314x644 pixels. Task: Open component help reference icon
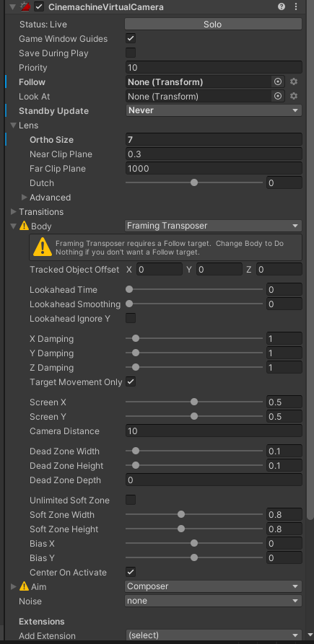point(282,6)
